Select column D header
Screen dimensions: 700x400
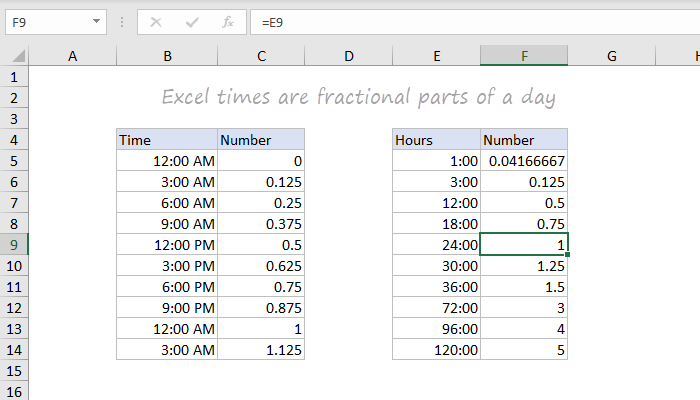click(349, 56)
